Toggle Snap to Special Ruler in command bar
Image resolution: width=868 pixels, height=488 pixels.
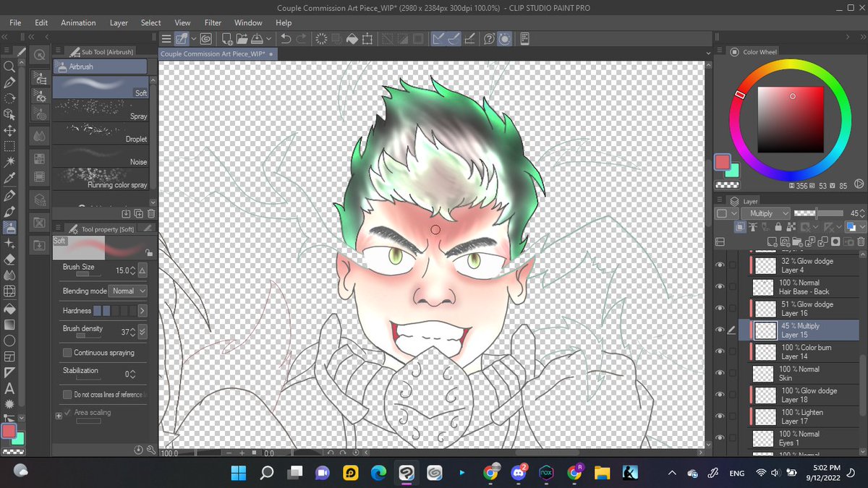[454, 38]
